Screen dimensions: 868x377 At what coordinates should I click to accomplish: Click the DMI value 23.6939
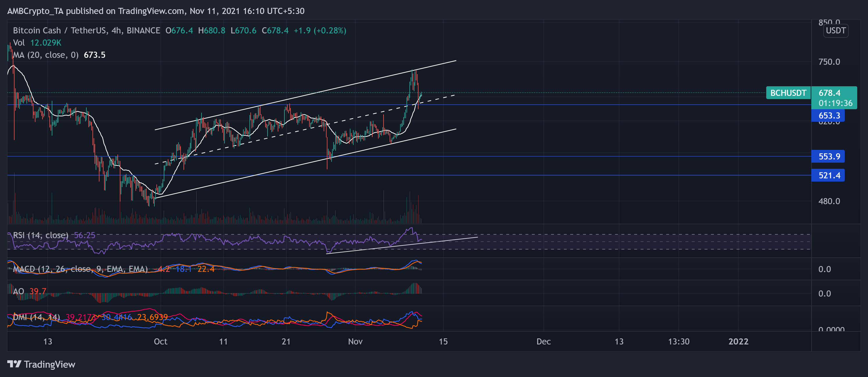[x=152, y=317]
